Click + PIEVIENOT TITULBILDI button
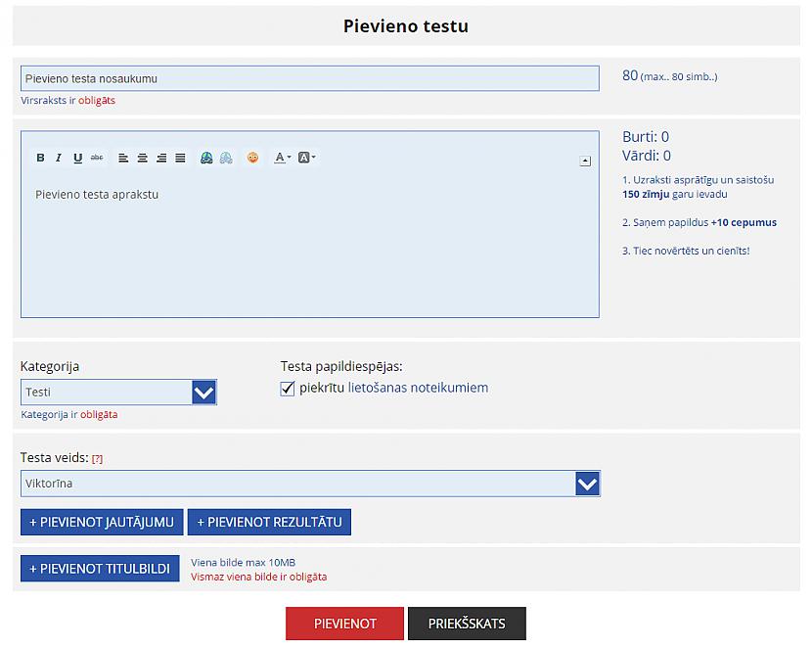The image size is (812, 648). (100, 569)
